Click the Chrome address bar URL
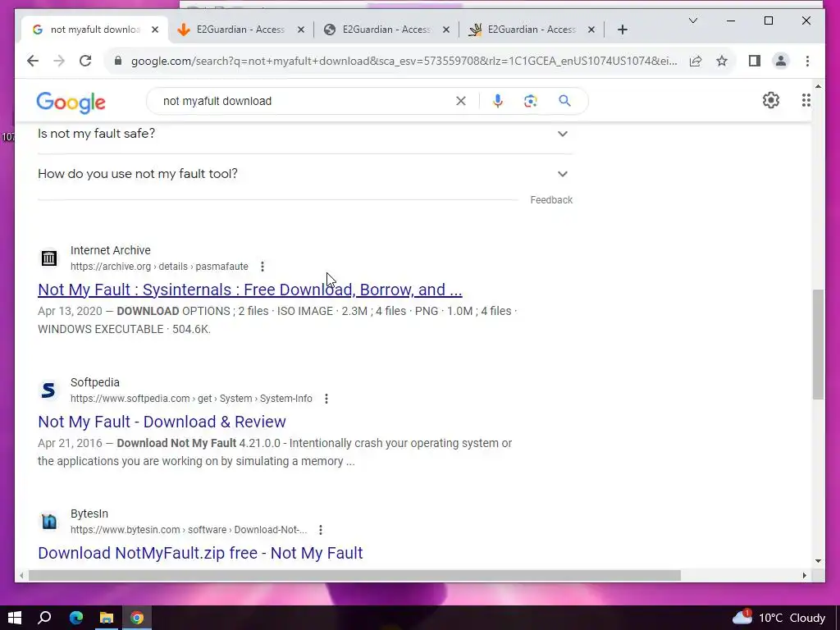The image size is (840, 630). pyautogui.click(x=404, y=61)
